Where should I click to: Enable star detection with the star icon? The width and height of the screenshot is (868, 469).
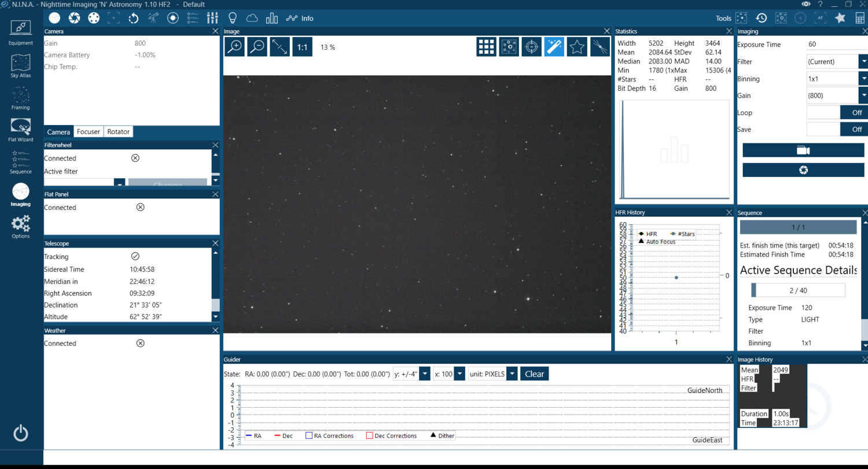pyautogui.click(x=576, y=47)
